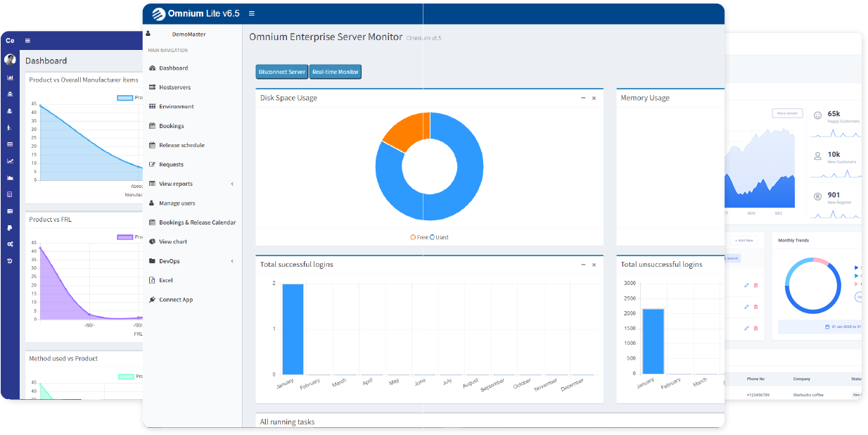Click Disconnect Server button
Screen dimensions: 868x435
(x=282, y=72)
